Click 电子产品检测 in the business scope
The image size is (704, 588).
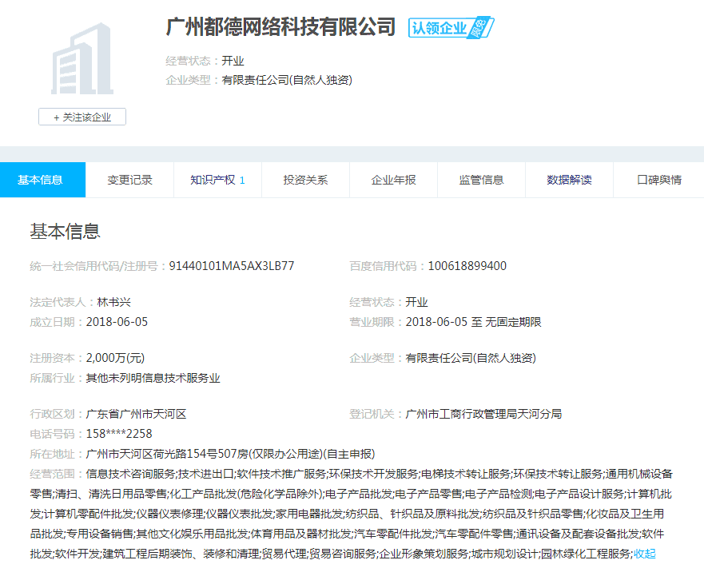tap(499, 495)
